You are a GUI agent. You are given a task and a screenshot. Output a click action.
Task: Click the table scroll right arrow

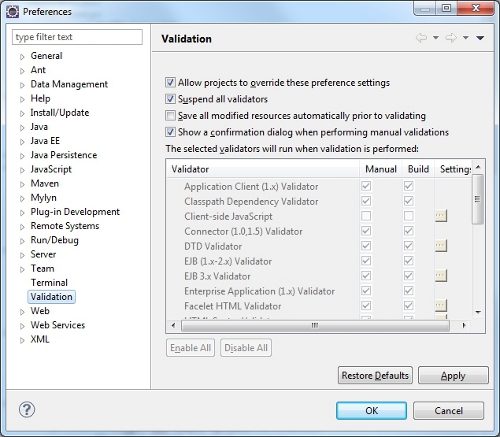click(x=464, y=325)
